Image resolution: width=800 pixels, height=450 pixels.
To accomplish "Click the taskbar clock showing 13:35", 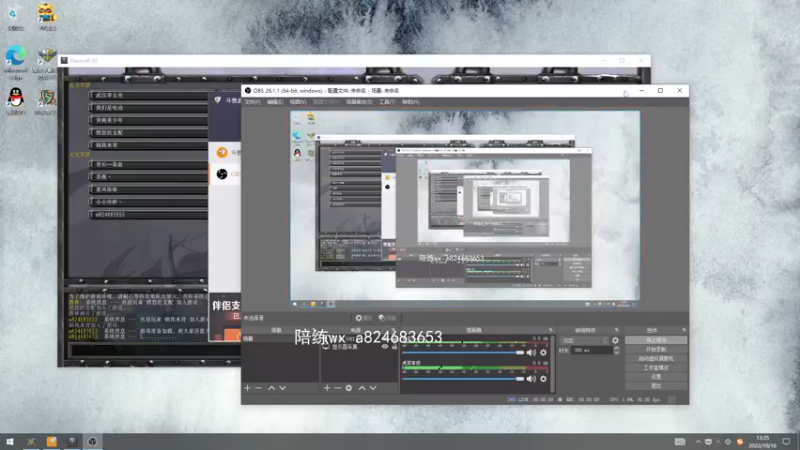I will point(762,442).
